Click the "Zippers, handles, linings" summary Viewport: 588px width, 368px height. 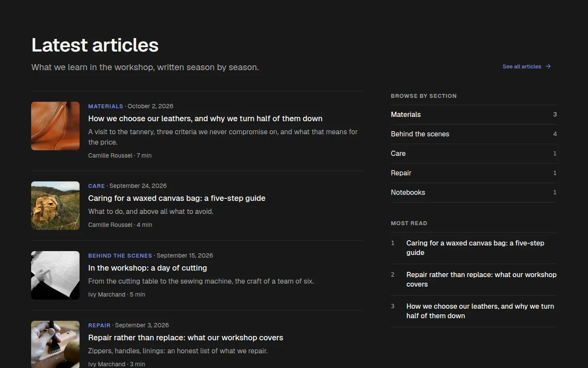(178, 351)
